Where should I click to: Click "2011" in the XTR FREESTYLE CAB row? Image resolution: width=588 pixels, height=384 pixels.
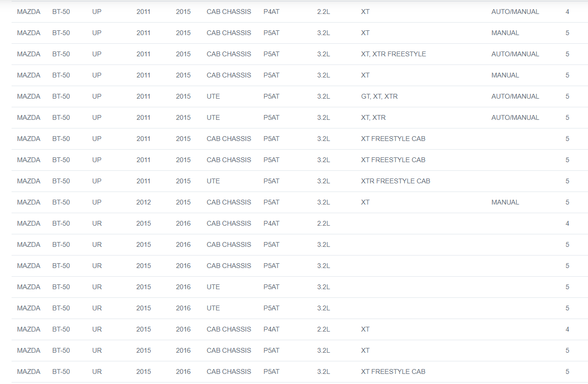pyautogui.click(x=143, y=181)
